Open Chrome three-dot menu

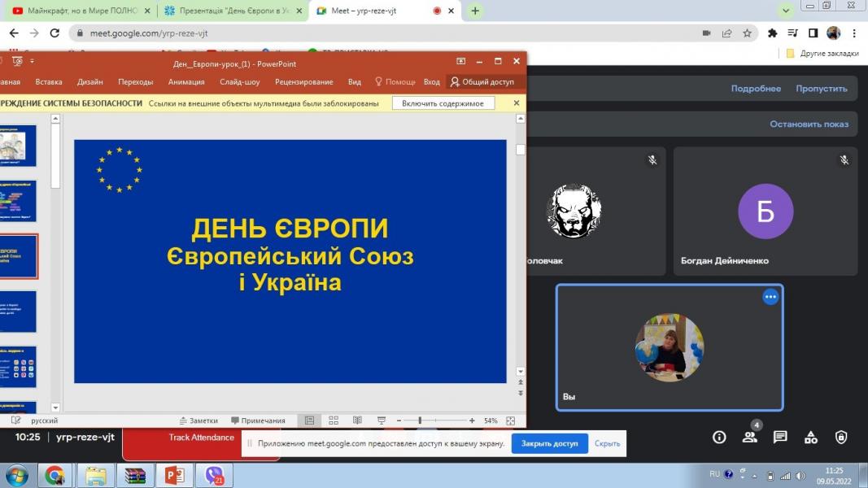(854, 33)
